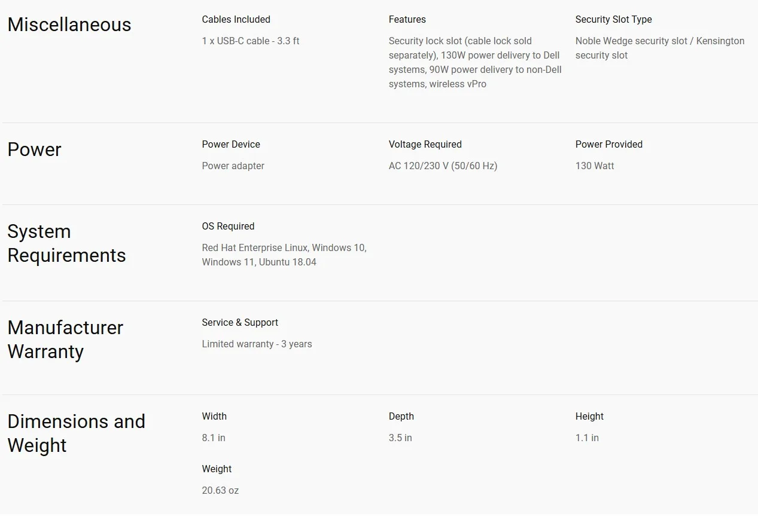
Task: Click the 20.63 oz weight value
Action: click(x=220, y=490)
